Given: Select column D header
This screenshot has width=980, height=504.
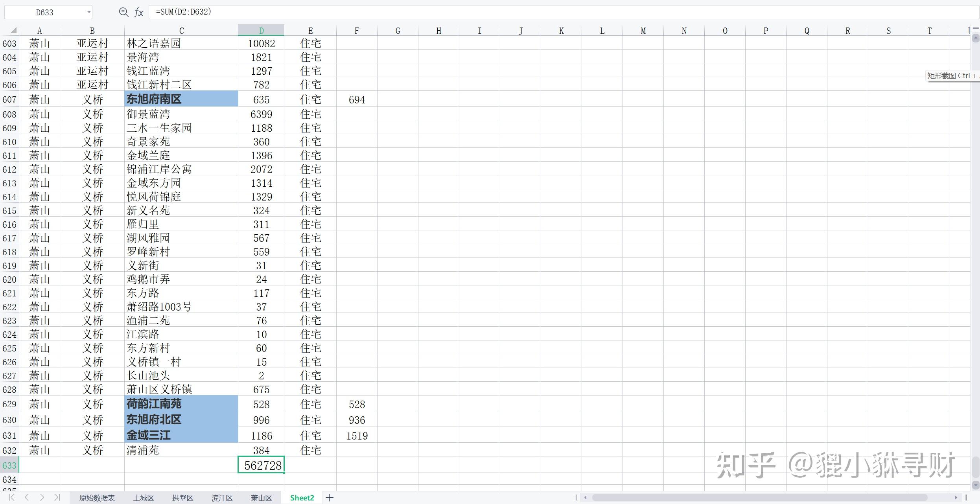Looking at the screenshot, I should [261, 30].
